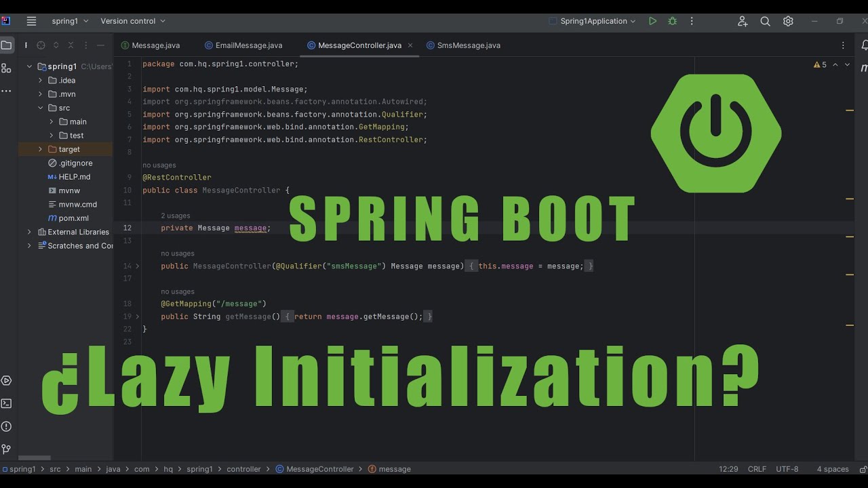Change '4 spaces' indent setting

(833, 469)
